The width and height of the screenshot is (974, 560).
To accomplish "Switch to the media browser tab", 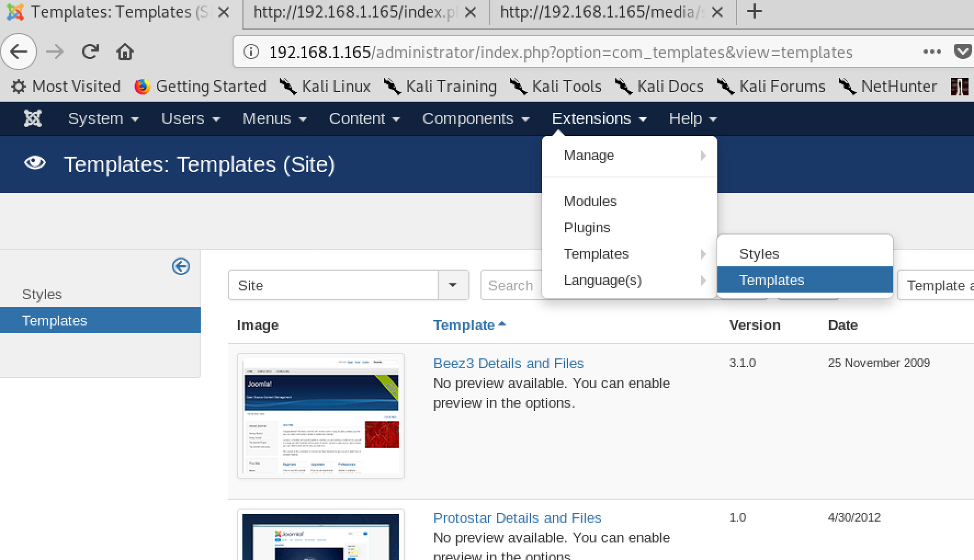I will click(x=602, y=12).
